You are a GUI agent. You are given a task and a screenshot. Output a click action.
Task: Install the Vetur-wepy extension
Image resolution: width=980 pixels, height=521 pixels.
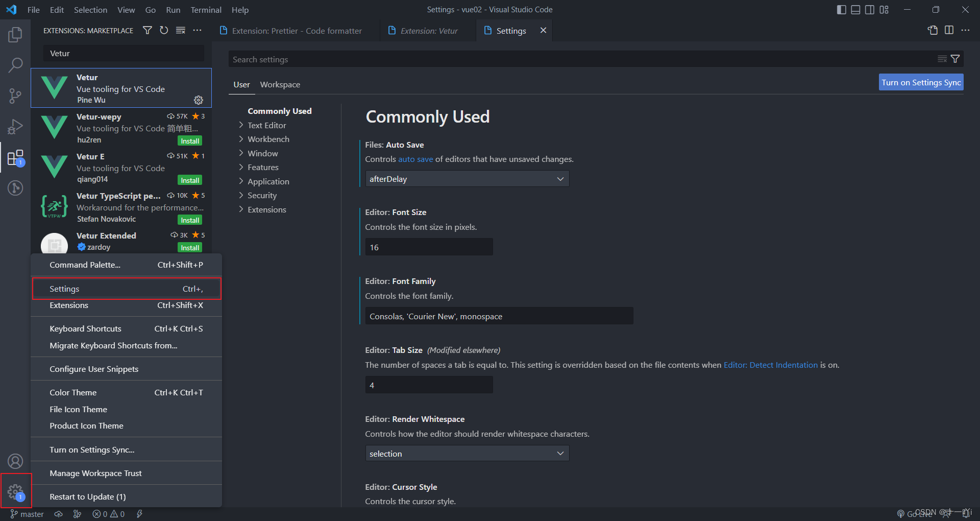click(190, 141)
